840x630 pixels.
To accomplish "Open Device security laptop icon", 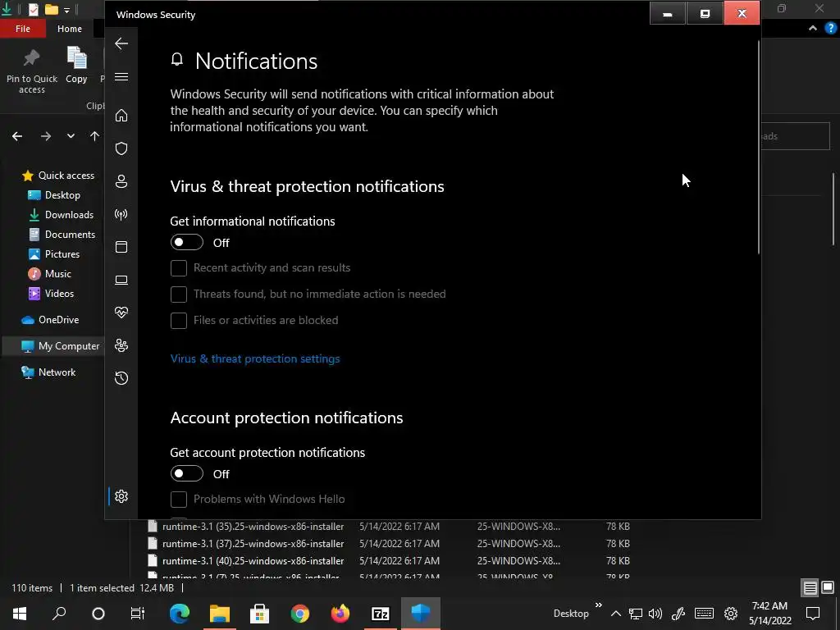I will [121, 280].
